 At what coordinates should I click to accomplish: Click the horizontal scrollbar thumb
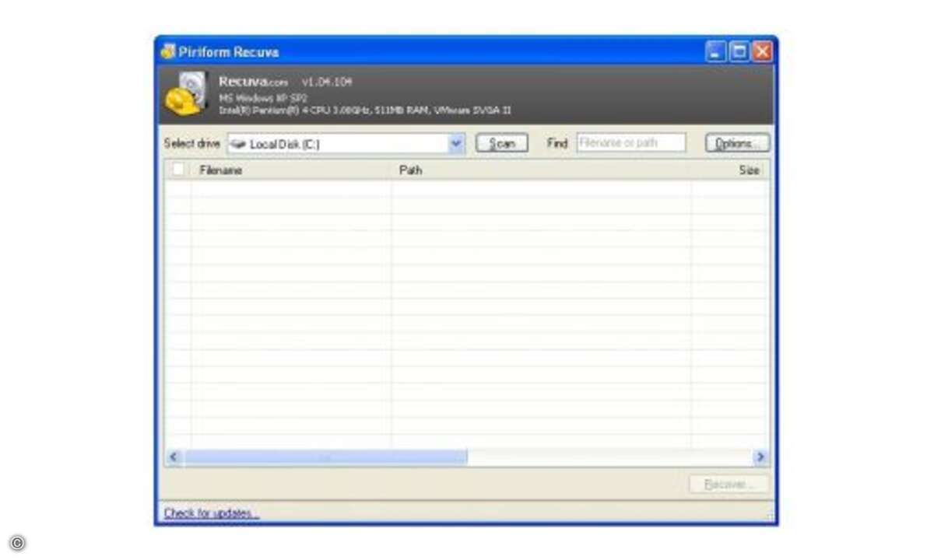coord(325,457)
